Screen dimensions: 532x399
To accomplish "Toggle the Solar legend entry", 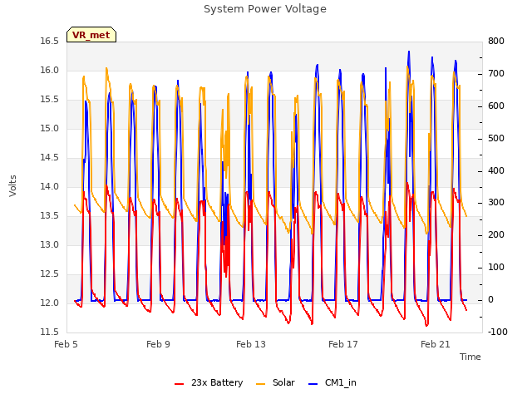I will [x=275, y=382].
